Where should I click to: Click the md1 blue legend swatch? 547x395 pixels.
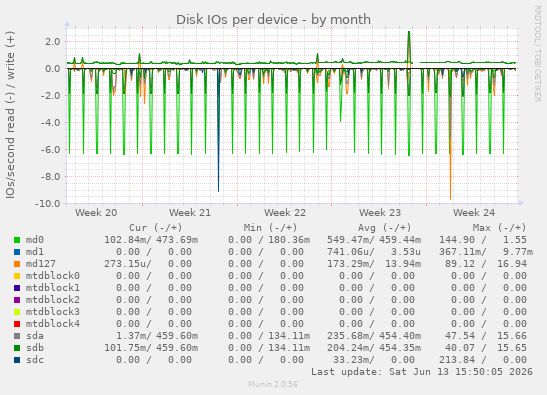pos(17,252)
